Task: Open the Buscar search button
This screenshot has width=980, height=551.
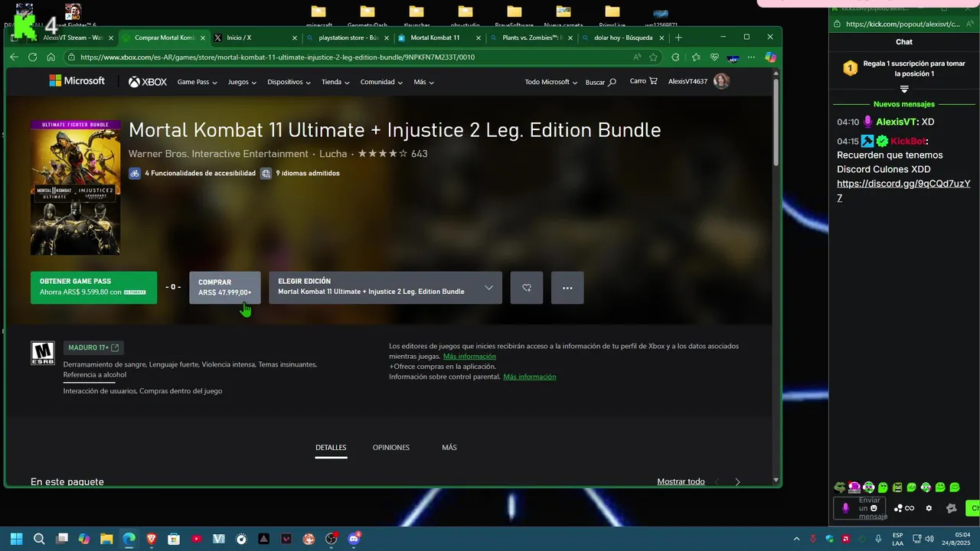Action: pos(601,82)
